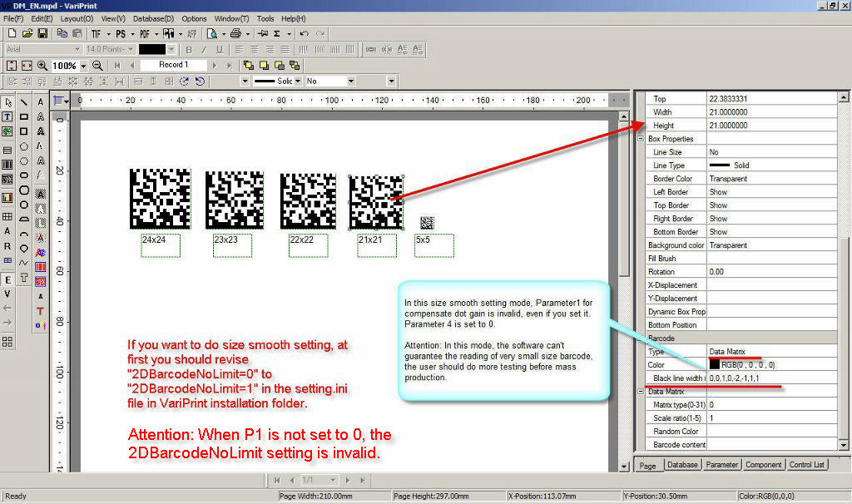The image size is (852, 504).
Task: Select the Text box tool (T icon)
Action: [7, 116]
